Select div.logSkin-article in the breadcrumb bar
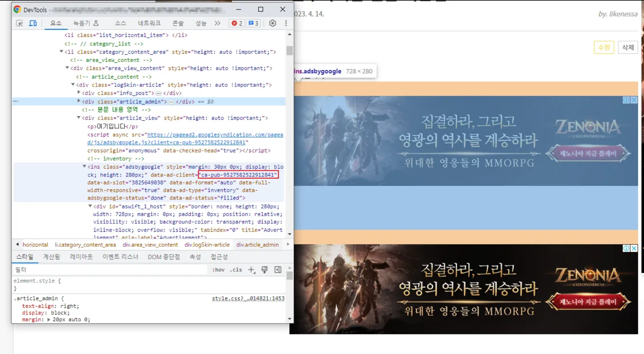This screenshot has height=354, width=644. (x=207, y=245)
